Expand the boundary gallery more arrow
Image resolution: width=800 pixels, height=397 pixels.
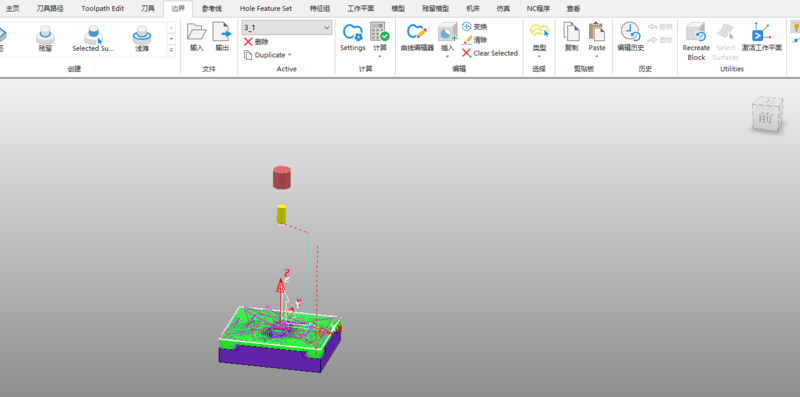click(171, 50)
